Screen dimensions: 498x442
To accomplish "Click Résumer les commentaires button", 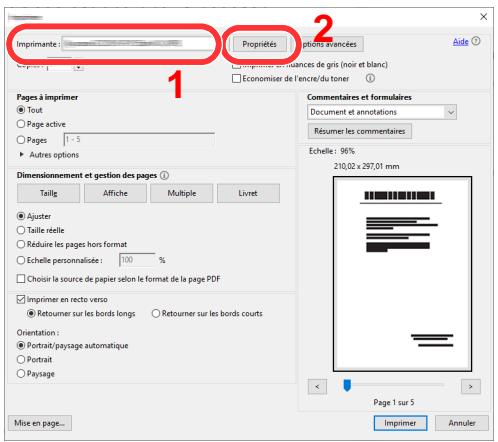I will pyautogui.click(x=359, y=131).
